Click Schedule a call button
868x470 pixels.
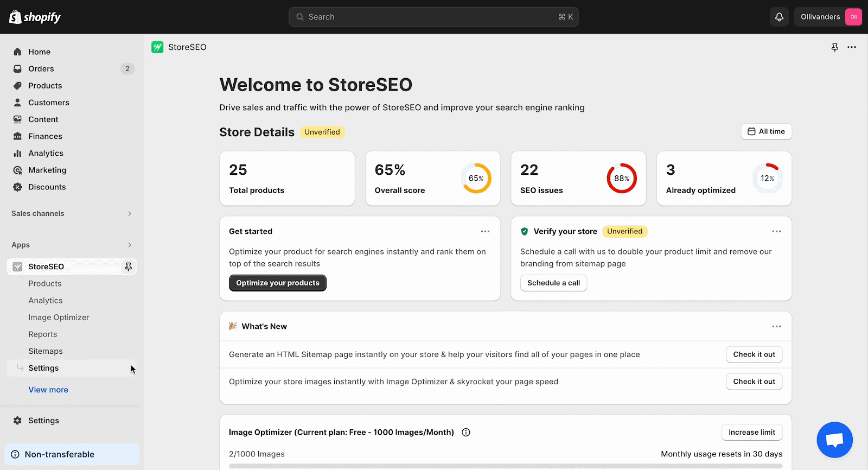pyautogui.click(x=553, y=283)
